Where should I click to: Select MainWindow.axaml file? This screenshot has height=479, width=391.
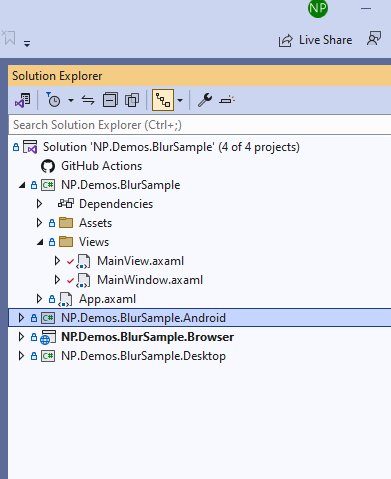150,280
